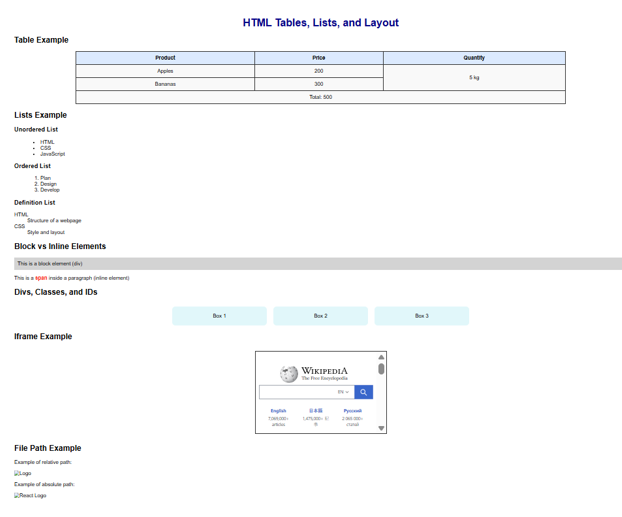The height and width of the screenshot is (517, 622).
Task: Click the Divs, Classes, and IDs heading
Action: pyautogui.click(x=56, y=292)
